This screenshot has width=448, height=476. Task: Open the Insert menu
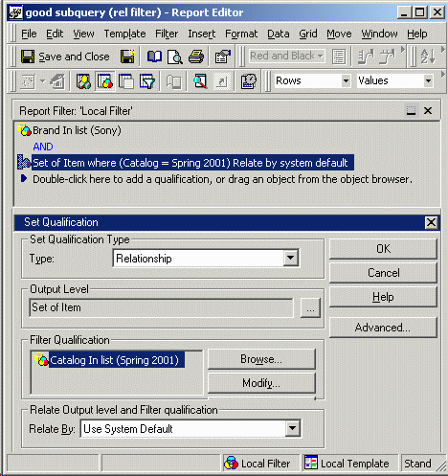[201, 34]
